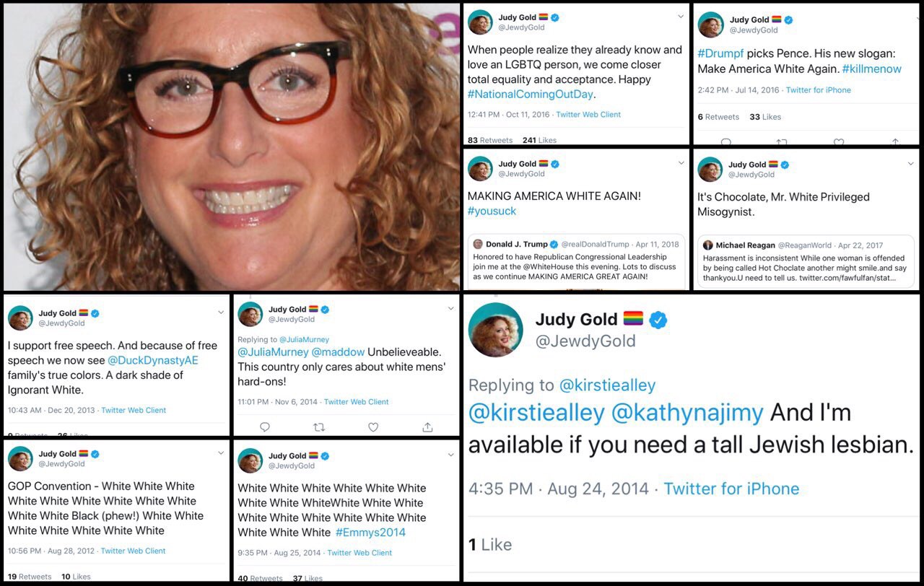924x586 pixels.
Task: Expand chevron menu on the NationalComingOutDay tweet
Action: [680, 17]
